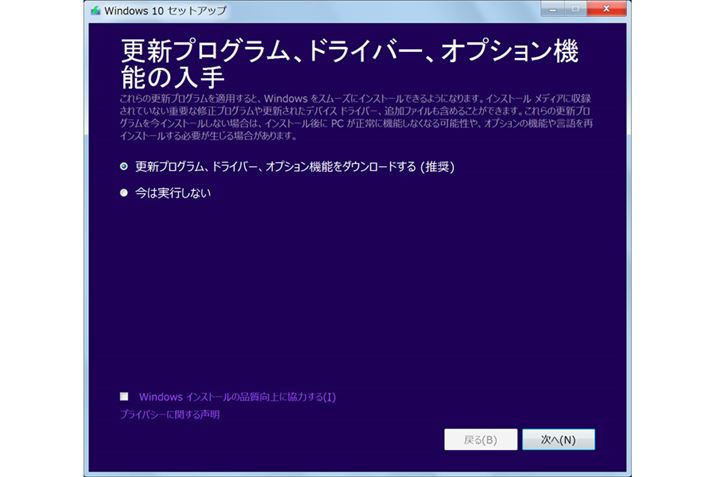This screenshot has height=477, width=715.
Task: Click the disabled maximize button
Action: coord(575,9)
